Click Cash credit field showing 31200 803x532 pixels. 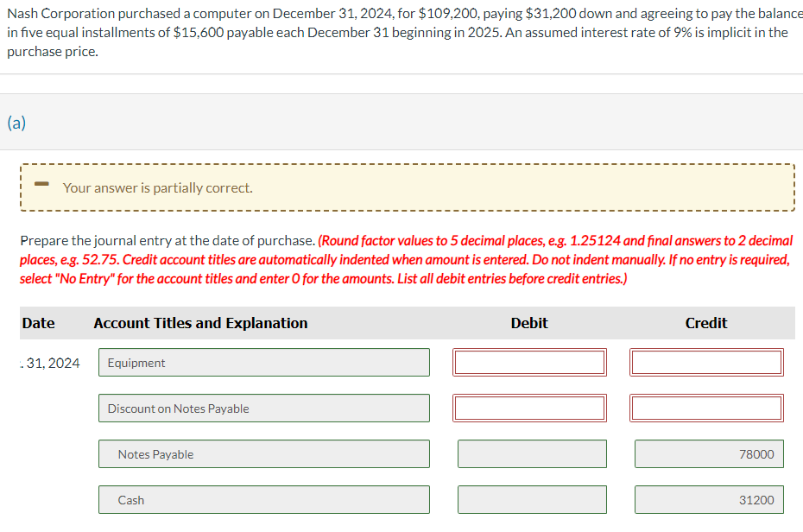(709, 500)
